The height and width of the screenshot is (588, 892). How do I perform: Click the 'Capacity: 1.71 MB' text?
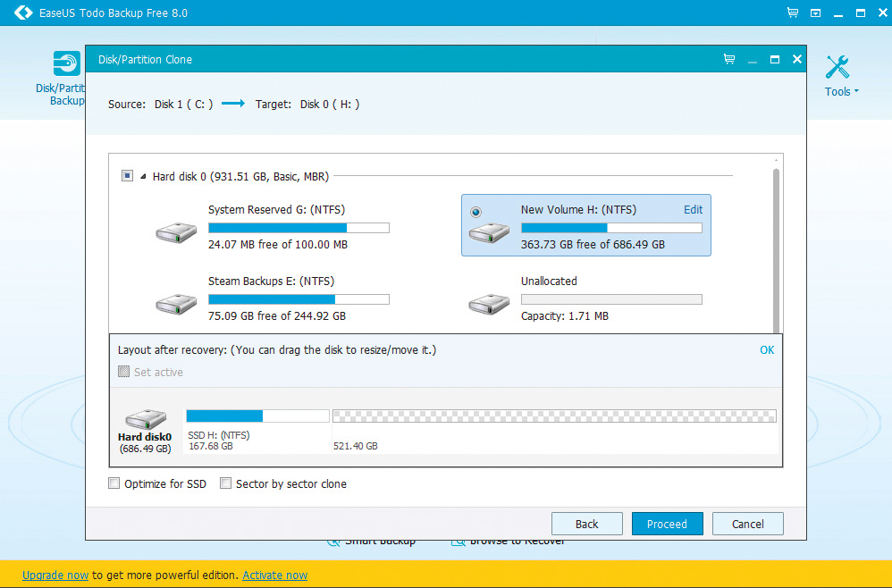(x=565, y=316)
